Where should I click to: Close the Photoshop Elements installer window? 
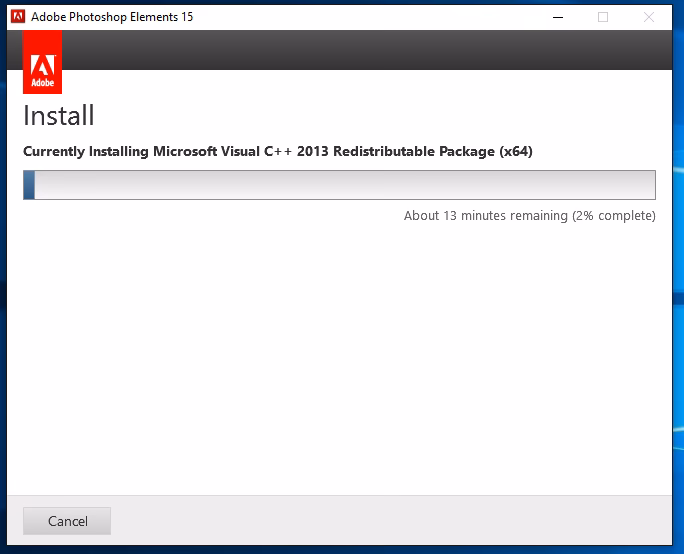[649, 17]
